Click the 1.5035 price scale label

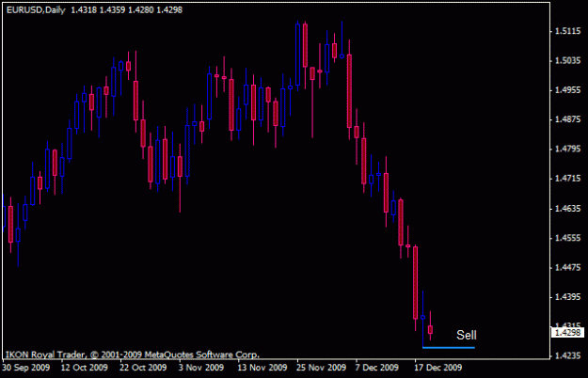(567, 61)
